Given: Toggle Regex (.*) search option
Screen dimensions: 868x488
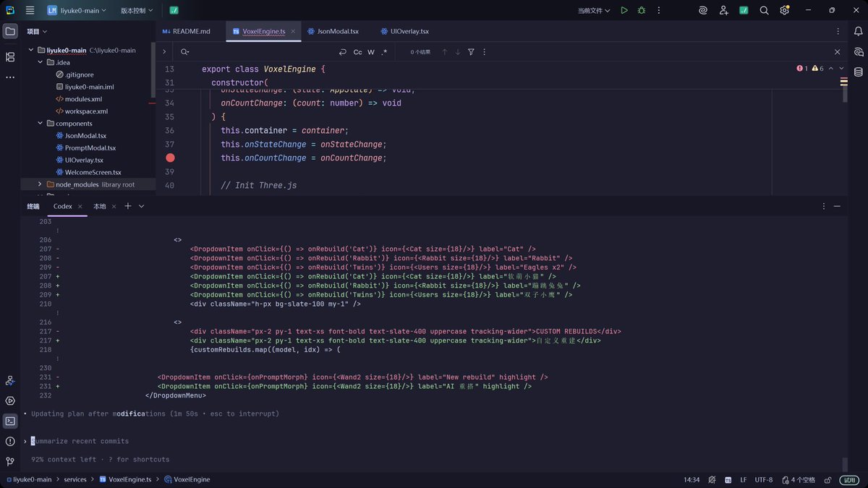Looking at the screenshot, I should click(x=384, y=52).
